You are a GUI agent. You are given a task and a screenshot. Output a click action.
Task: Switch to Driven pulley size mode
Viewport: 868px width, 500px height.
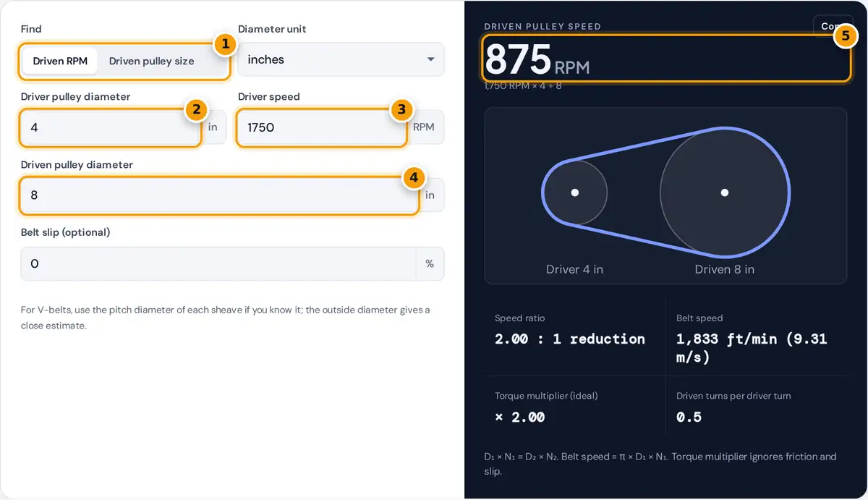152,61
